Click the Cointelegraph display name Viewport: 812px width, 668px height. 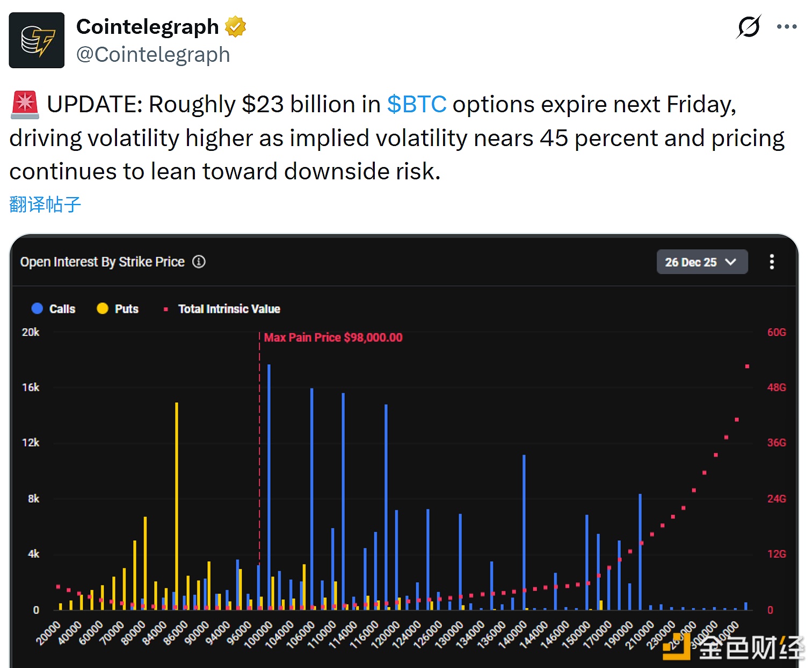coord(147,26)
